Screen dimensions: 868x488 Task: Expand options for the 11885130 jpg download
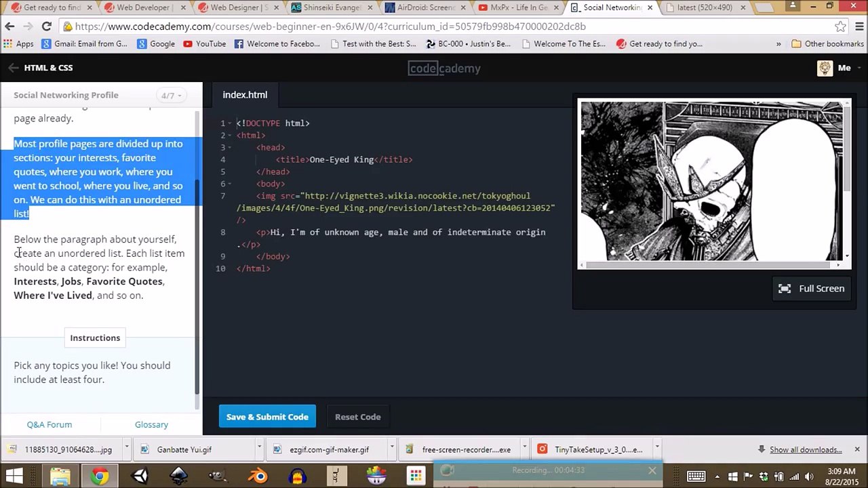click(126, 448)
